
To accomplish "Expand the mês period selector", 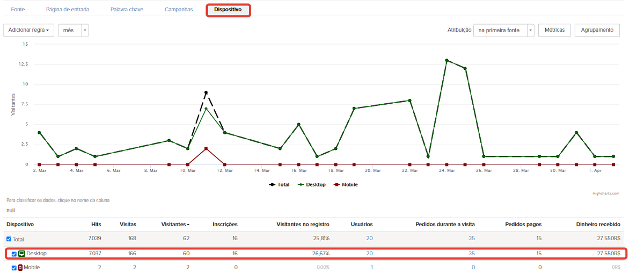I will [x=74, y=30].
